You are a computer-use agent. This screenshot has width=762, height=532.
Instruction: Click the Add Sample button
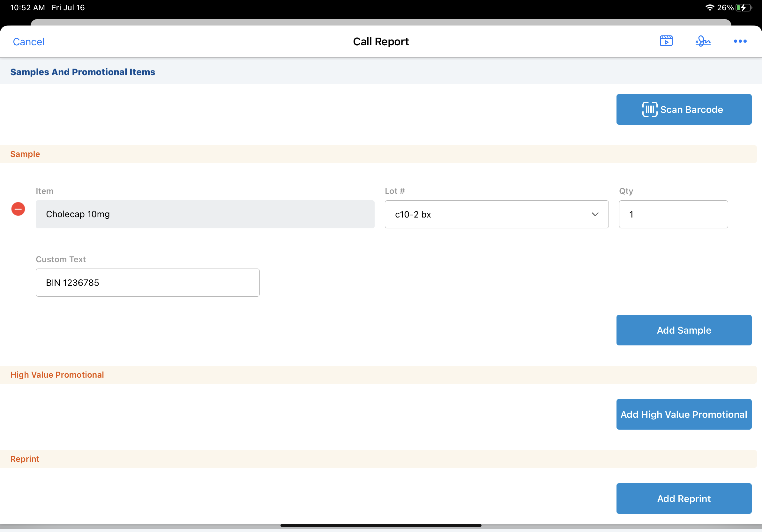(x=684, y=330)
